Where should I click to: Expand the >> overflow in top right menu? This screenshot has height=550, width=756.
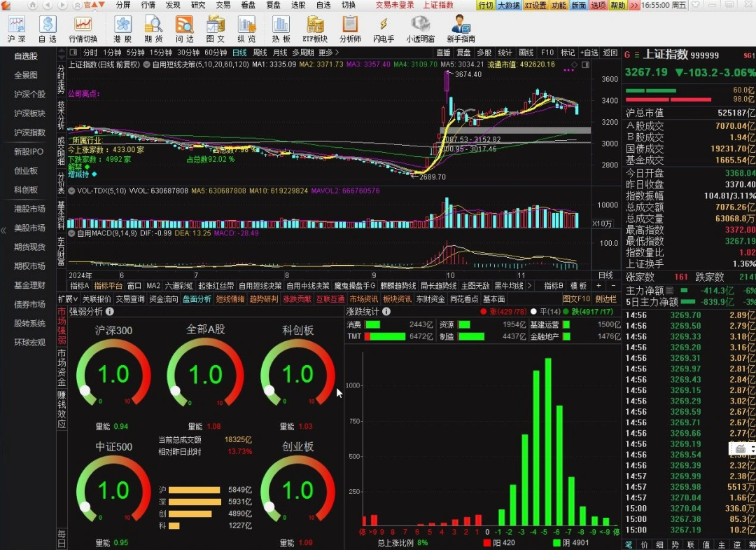click(633, 5)
